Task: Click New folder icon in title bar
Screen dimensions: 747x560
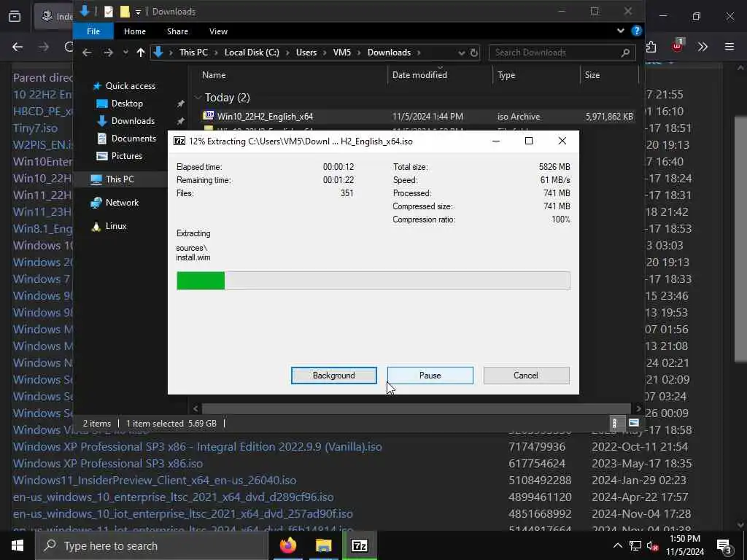Action: click(125, 12)
